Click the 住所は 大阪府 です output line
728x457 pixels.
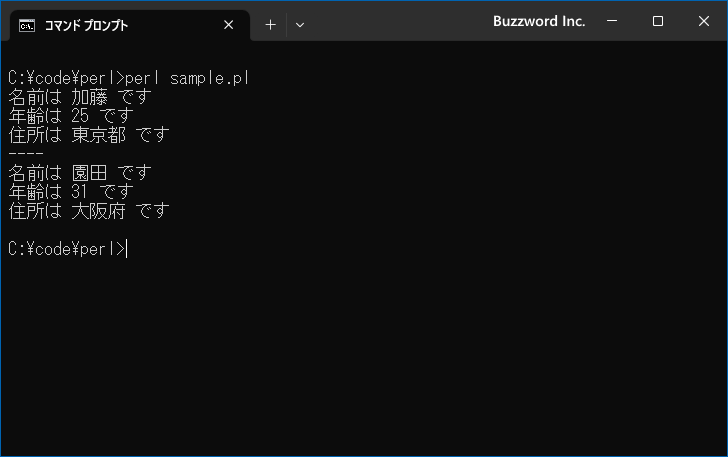click(x=89, y=211)
